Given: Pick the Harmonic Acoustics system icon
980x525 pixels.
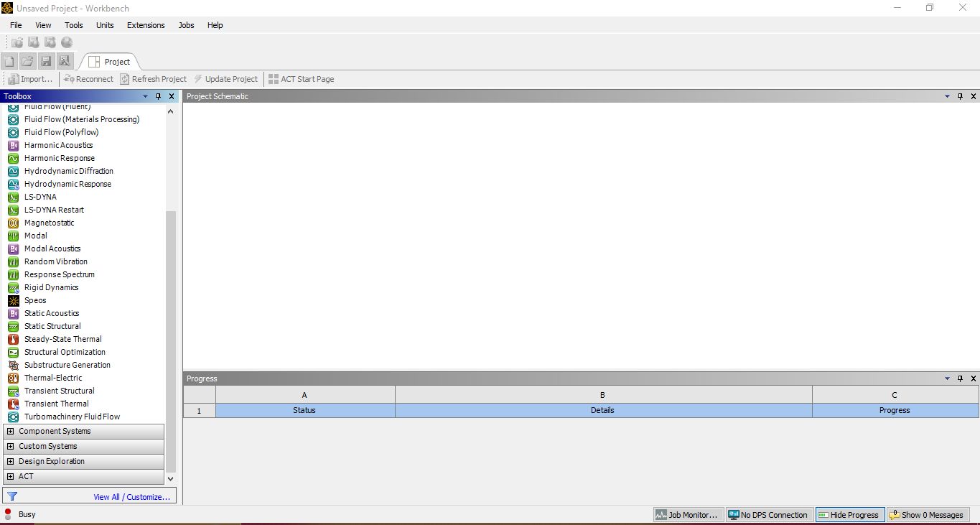Looking at the screenshot, I should click(x=13, y=145).
